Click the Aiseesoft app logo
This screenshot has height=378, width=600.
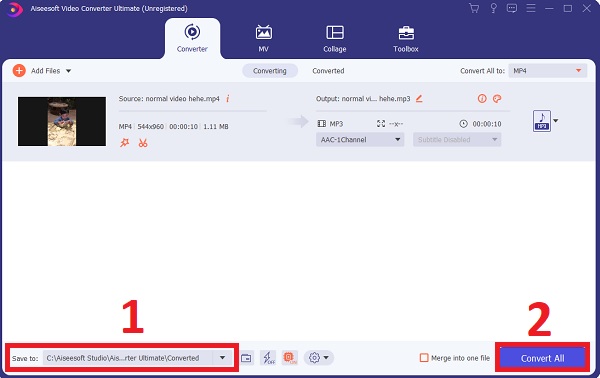click(15, 9)
